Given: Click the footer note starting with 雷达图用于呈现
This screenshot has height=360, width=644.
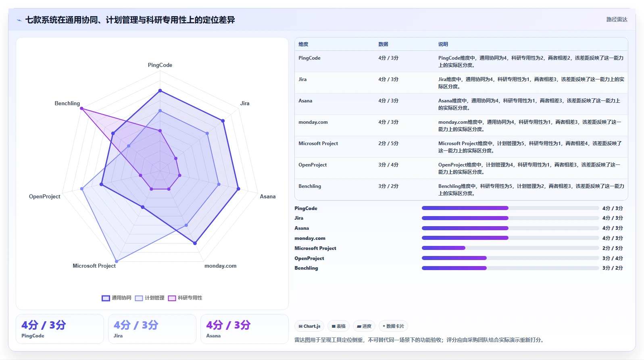Looking at the screenshot, I should (x=420, y=340).
